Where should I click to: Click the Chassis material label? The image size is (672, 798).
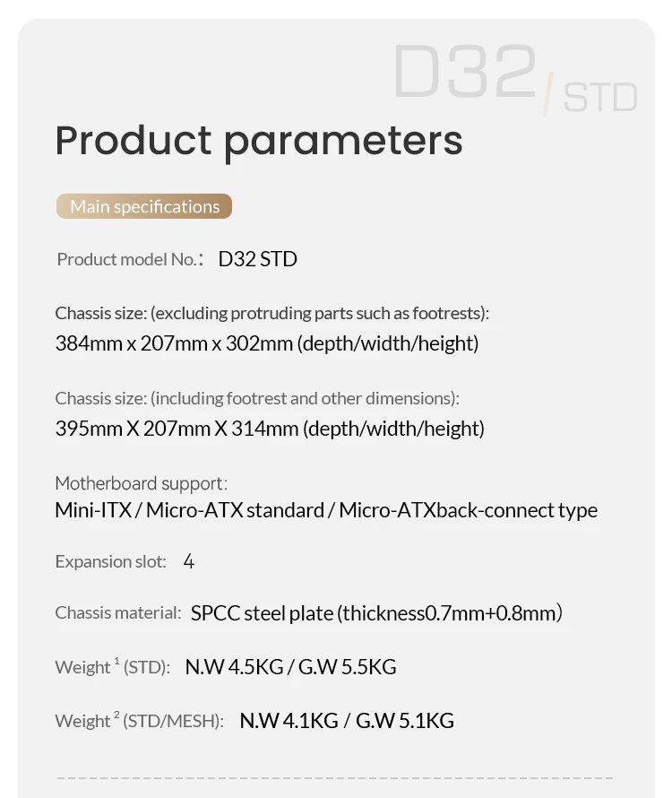[118, 612]
